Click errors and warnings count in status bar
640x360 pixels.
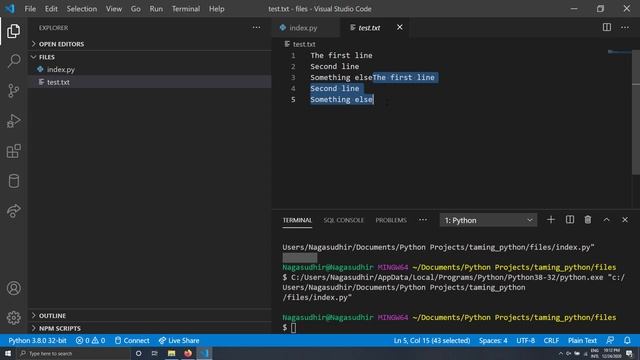pyautogui.click(x=90, y=340)
